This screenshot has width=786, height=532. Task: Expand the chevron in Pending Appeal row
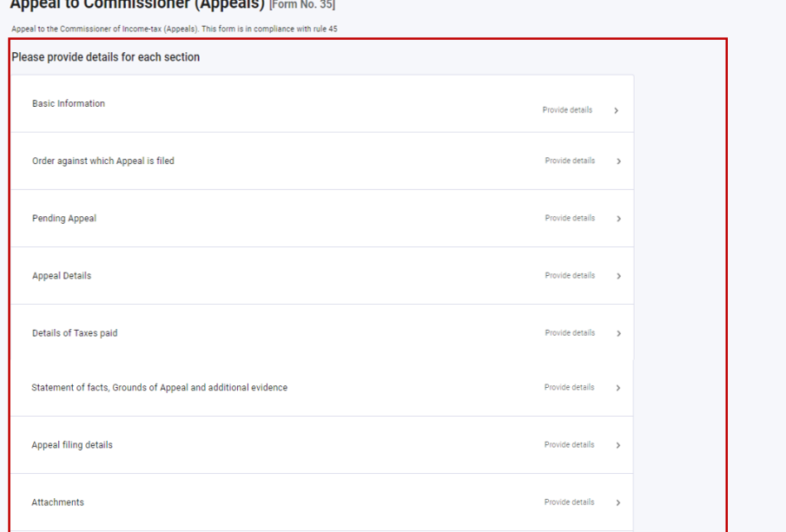(x=618, y=219)
